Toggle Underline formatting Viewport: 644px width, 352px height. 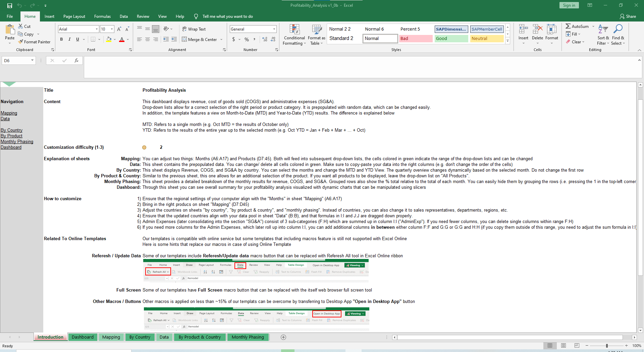[77, 39]
